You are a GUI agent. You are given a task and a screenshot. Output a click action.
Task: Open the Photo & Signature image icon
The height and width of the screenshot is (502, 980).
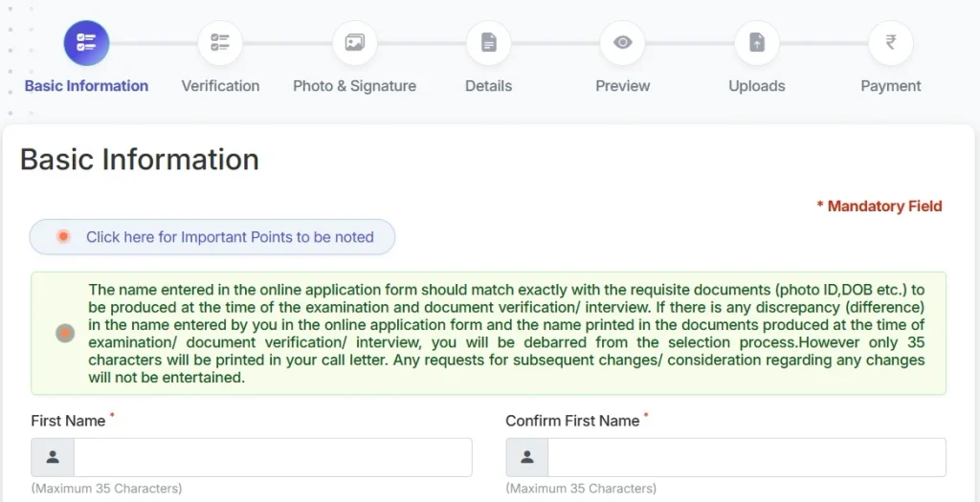click(x=354, y=43)
